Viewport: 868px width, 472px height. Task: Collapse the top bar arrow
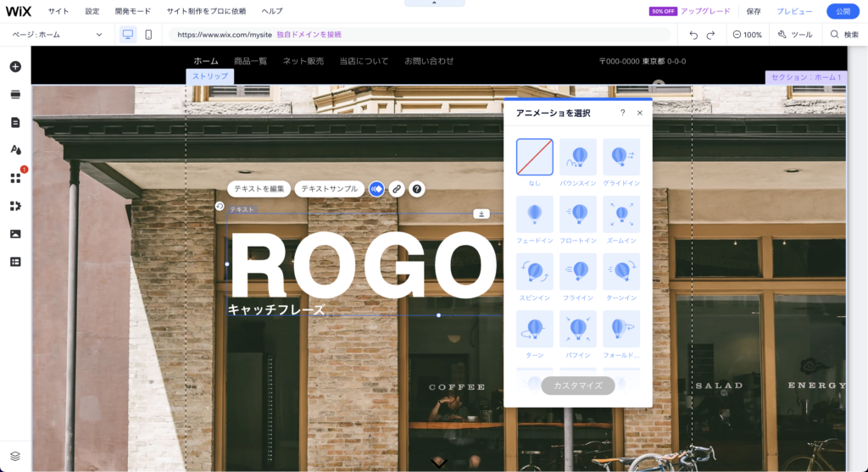(434, 3)
